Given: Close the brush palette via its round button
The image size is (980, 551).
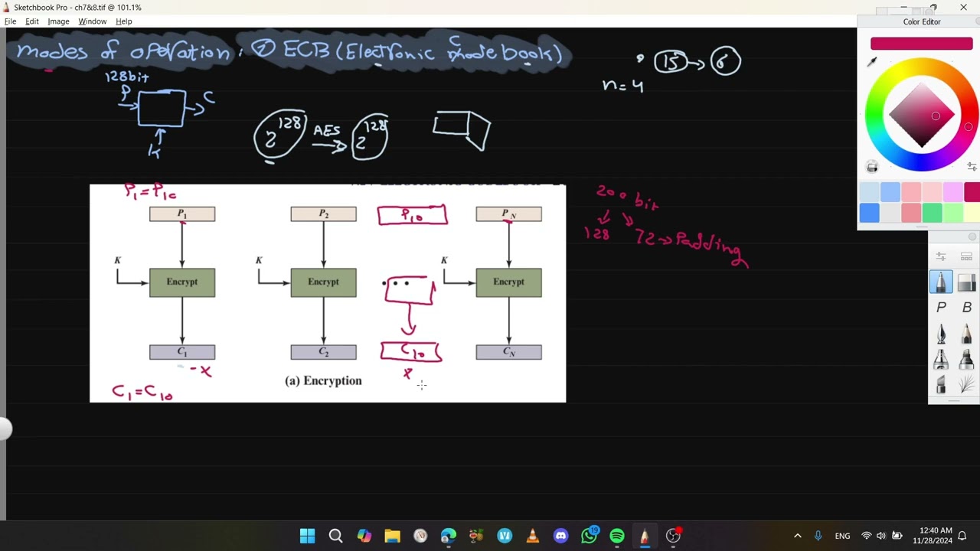Looking at the screenshot, I should (x=972, y=236).
